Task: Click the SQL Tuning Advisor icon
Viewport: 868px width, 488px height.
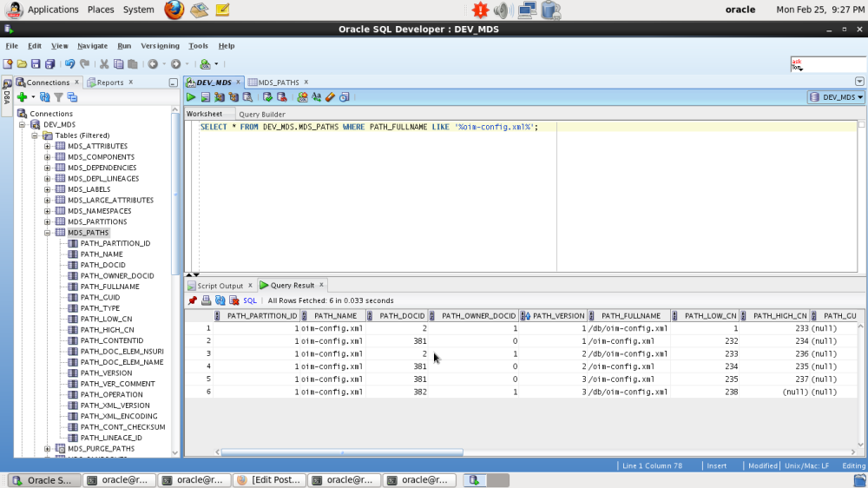Action: [x=248, y=97]
